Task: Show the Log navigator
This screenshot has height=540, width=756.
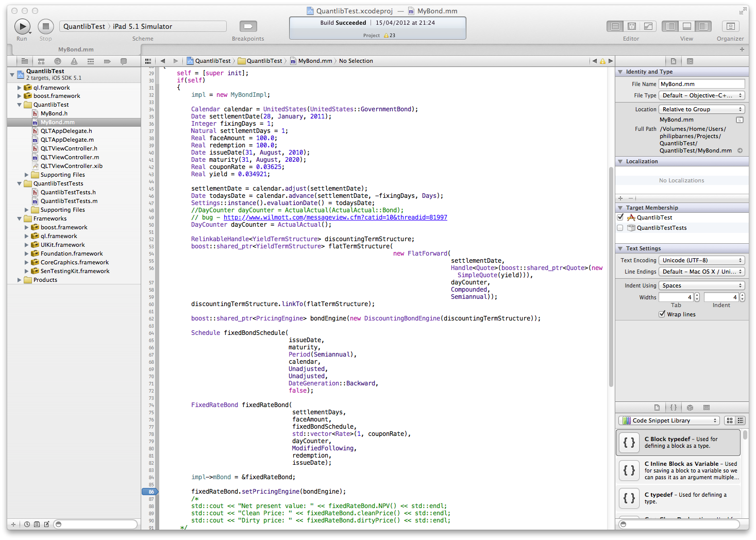Action: 124,61
